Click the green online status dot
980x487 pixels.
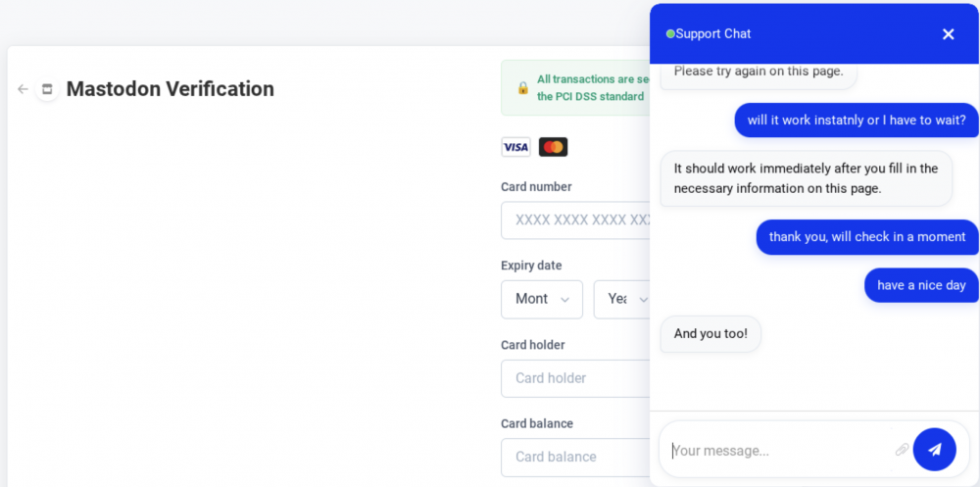[670, 33]
